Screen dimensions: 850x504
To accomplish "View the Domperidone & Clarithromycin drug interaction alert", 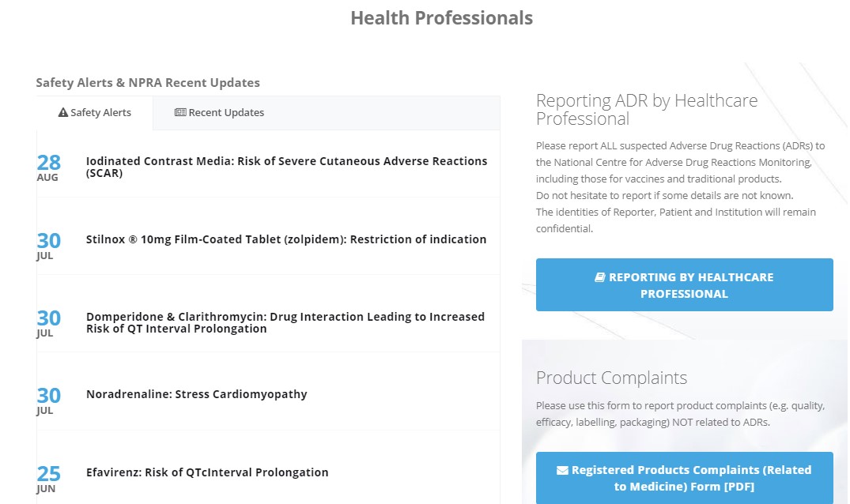I will point(286,322).
